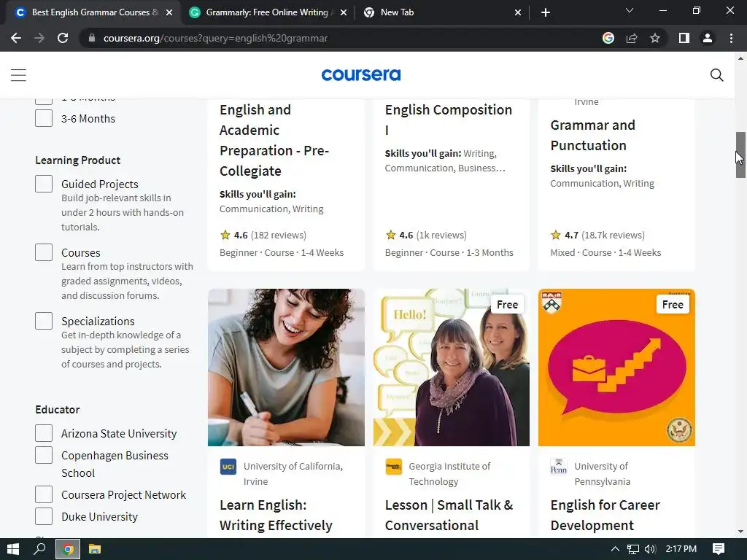Open the taskbar network icon
The height and width of the screenshot is (560, 747).
(632, 549)
